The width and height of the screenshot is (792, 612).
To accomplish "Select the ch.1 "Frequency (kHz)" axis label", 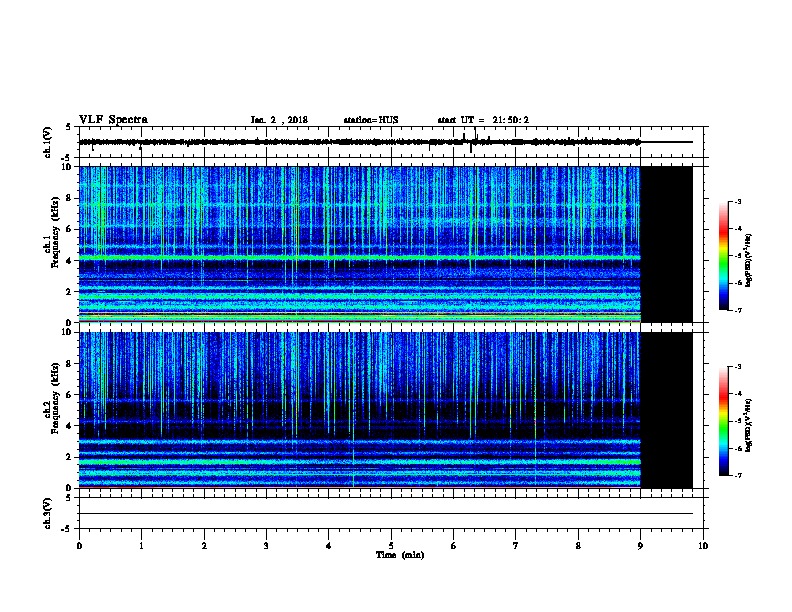I will [x=55, y=233].
